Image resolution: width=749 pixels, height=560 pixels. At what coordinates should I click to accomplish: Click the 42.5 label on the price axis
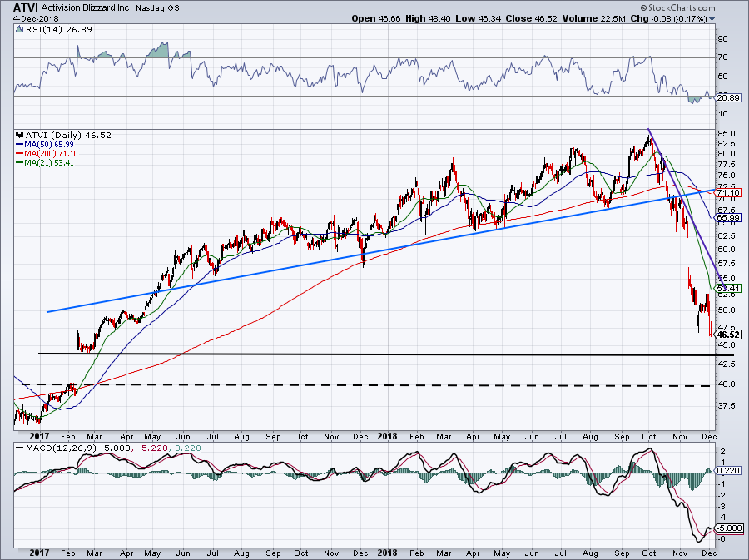coord(726,364)
